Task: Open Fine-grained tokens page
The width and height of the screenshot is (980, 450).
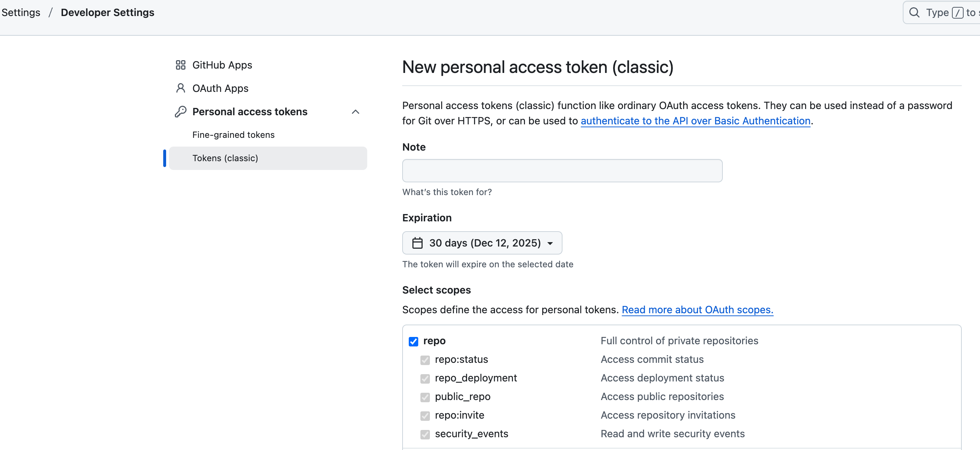Action: (233, 135)
